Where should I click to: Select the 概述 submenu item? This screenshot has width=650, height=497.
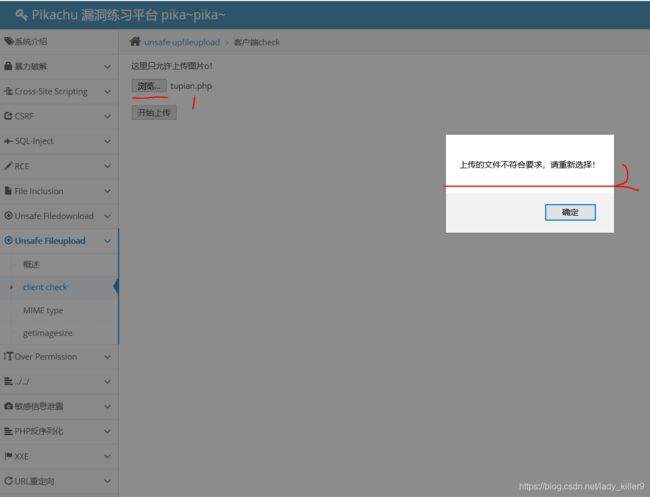[31, 264]
